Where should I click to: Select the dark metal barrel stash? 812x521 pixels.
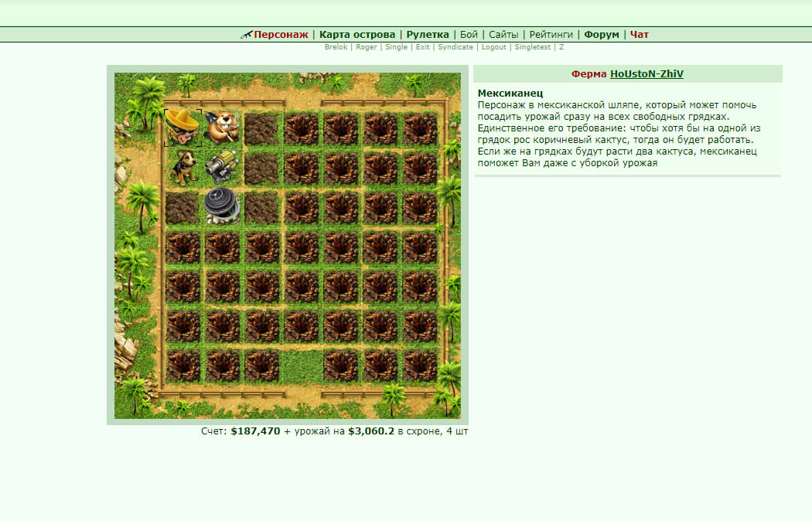tap(222, 206)
